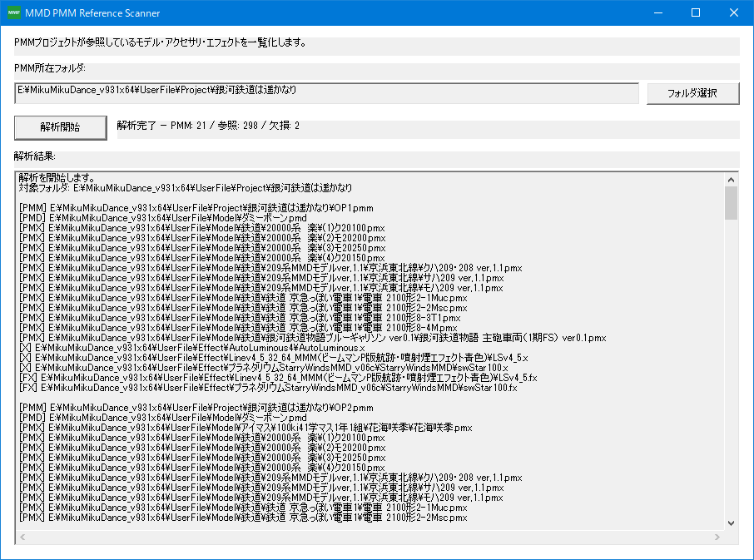Click the PMM folder path input field
Viewport: 754px width, 560px height.
[327, 93]
